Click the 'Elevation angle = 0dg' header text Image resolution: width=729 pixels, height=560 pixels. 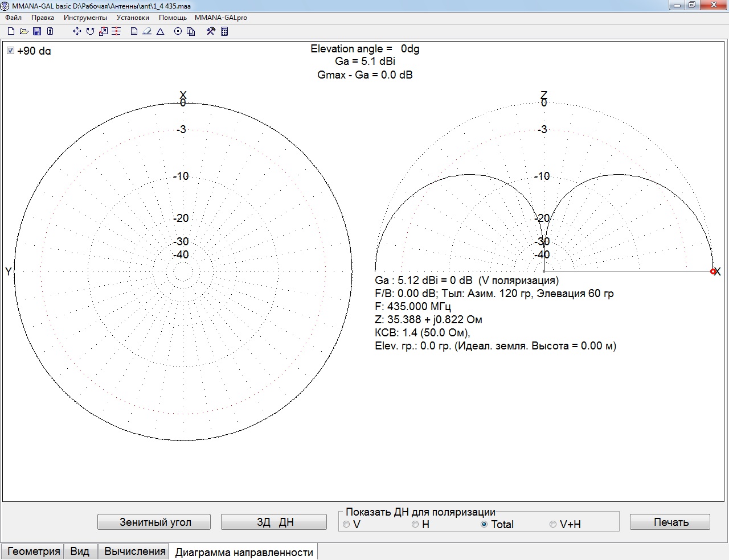[x=365, y=49]
